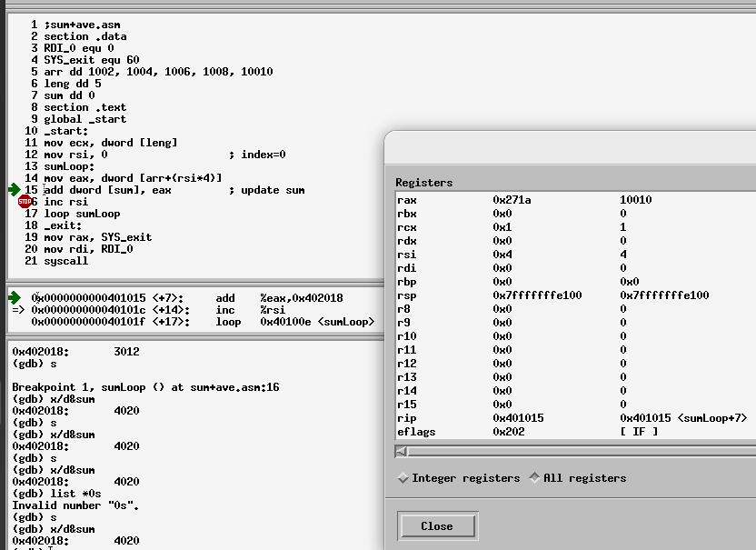756x550 pixels.
Task: Select the r15 register row
Action: pos(576,405)
